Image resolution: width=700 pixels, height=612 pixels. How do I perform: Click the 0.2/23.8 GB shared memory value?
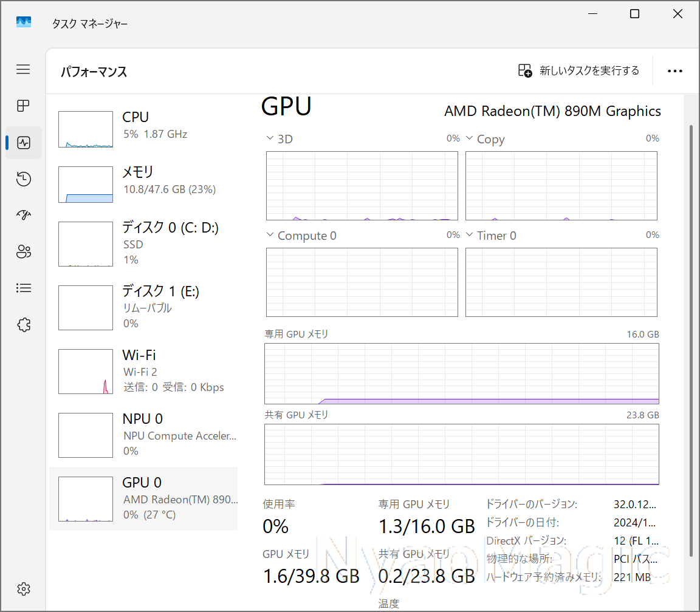(427, 576)
